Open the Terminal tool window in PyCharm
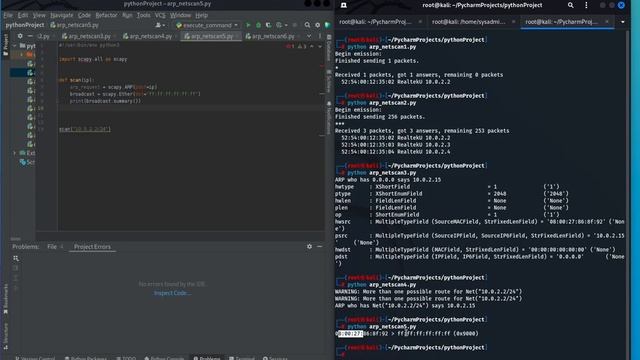Screen dimensions: 640x360 [242, 358]
